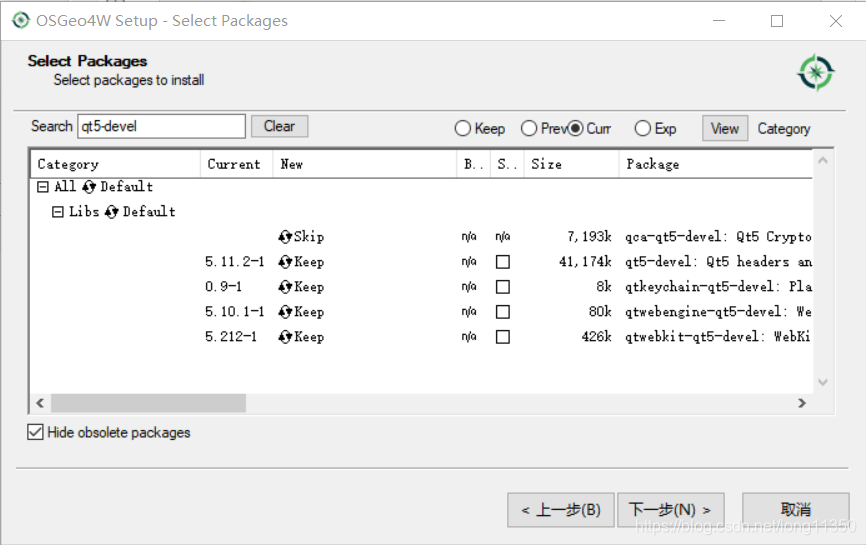Clear the search box with Clear button
The width and height of the screenshot is (866, 545).
pyautogui.click(x=279, y=126)
